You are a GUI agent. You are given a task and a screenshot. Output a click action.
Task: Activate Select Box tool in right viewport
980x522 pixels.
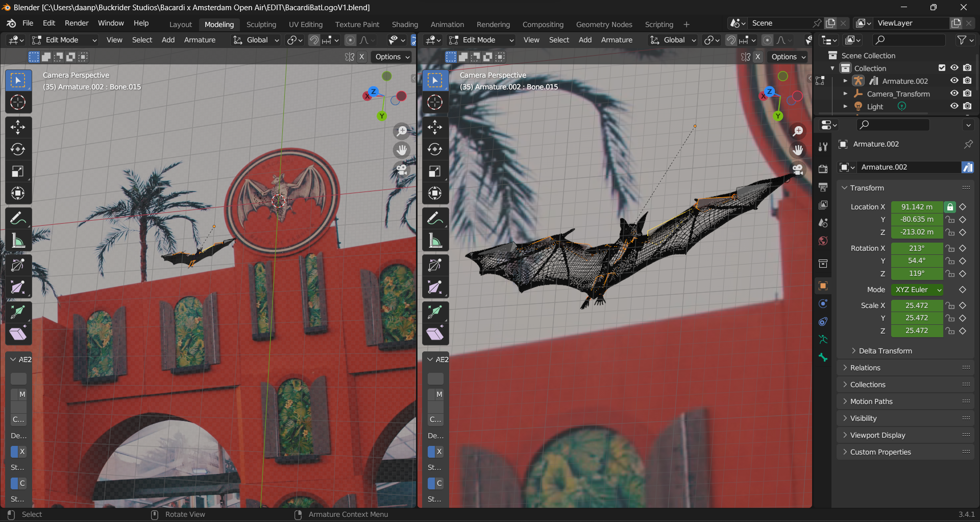pos(435,80)
